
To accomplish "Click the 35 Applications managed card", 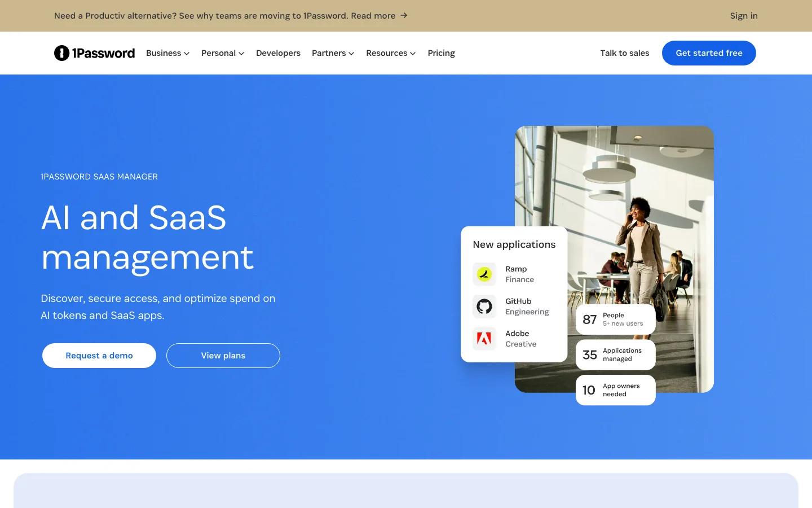I will pyautogui.click(x=616, y=354).
